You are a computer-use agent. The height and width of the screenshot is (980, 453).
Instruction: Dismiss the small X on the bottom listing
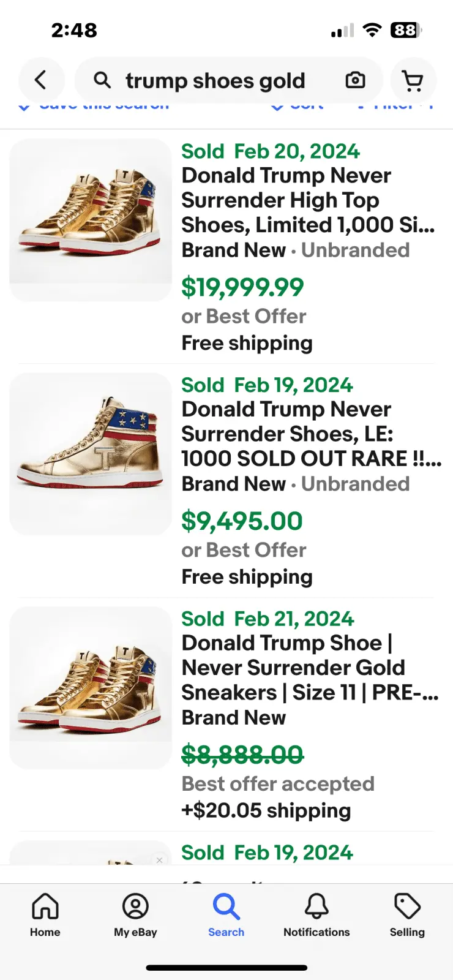pos(160,860)
